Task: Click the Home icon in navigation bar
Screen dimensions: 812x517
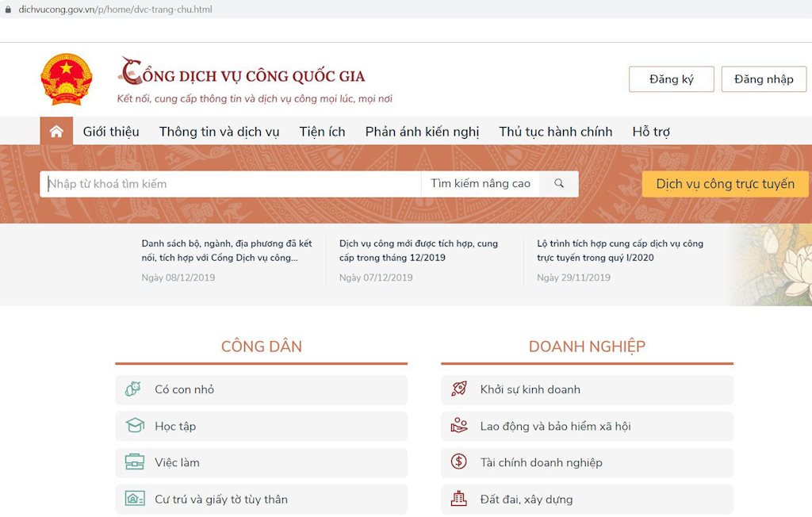Action: (56, 131)
